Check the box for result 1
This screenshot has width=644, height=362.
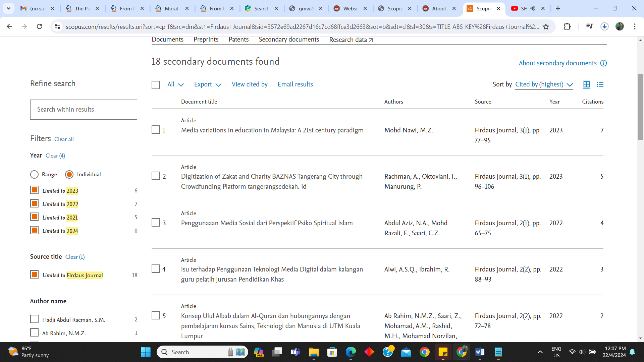click(156, 130)
